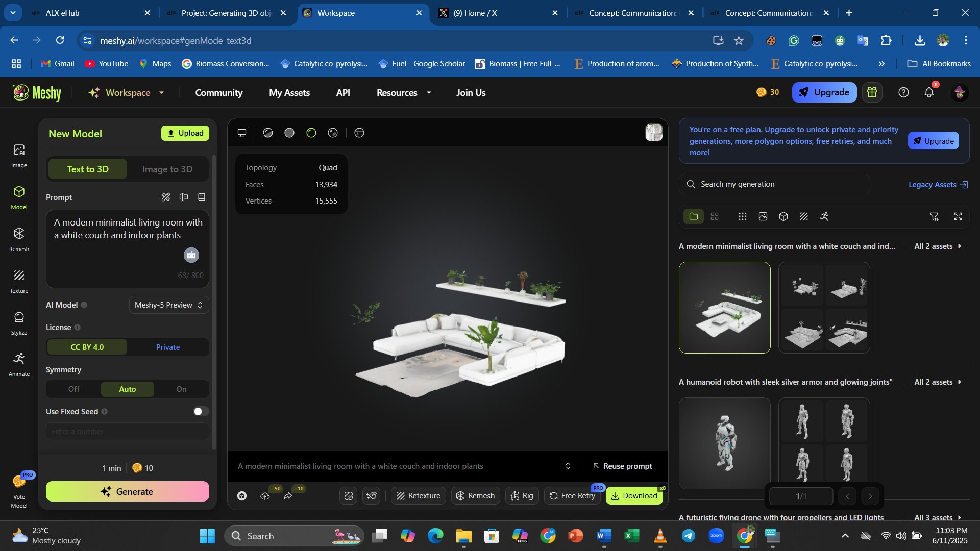Viewport: 980px width, 551px height.
Task: Click the Generate button
Action: tap(127, 491)
